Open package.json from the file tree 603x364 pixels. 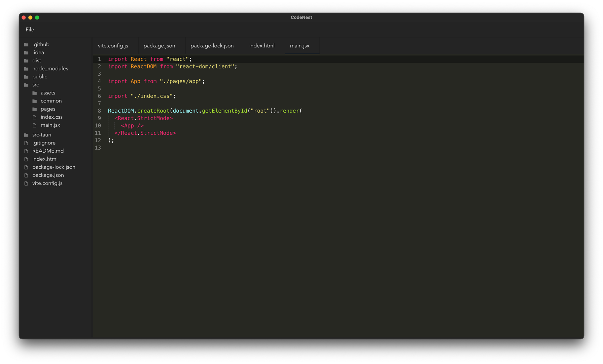[48, 175]
